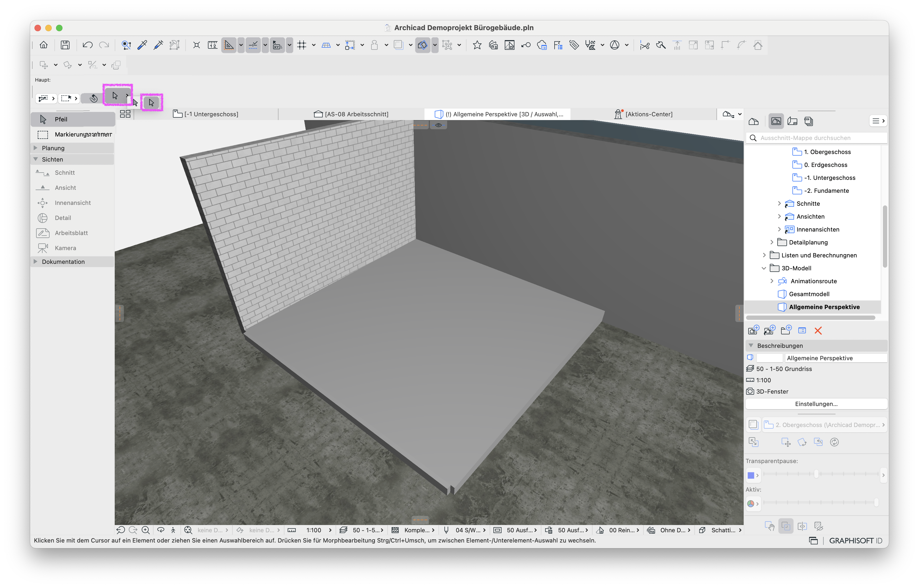Image resolution: width=919 pixels, height=588 pixels.
Task: Toggle the editing plane display button
Action: pyautogui.click(x=326, y=45)
